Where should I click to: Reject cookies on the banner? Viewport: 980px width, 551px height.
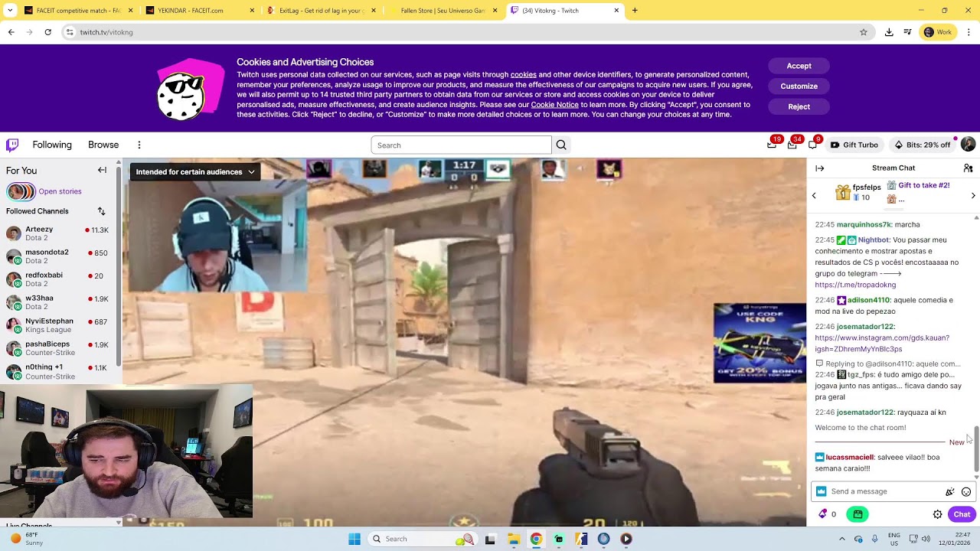click(799, 107)
